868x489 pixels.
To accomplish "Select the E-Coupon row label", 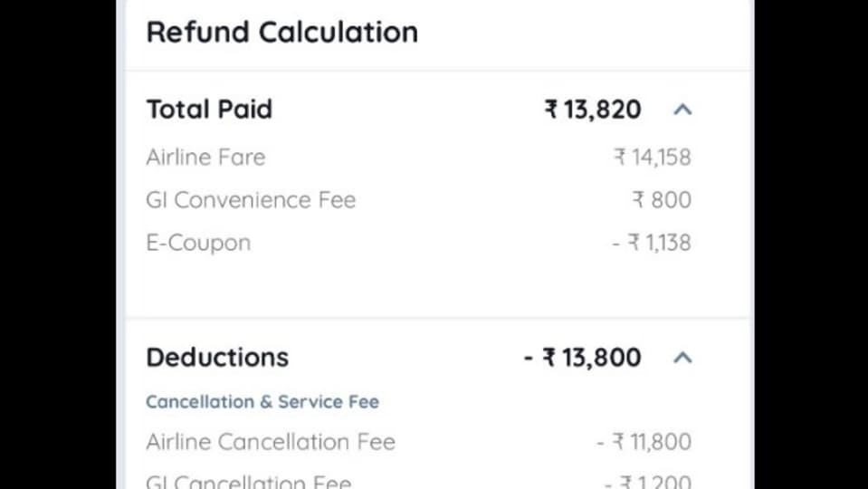I will pos(199,243).
